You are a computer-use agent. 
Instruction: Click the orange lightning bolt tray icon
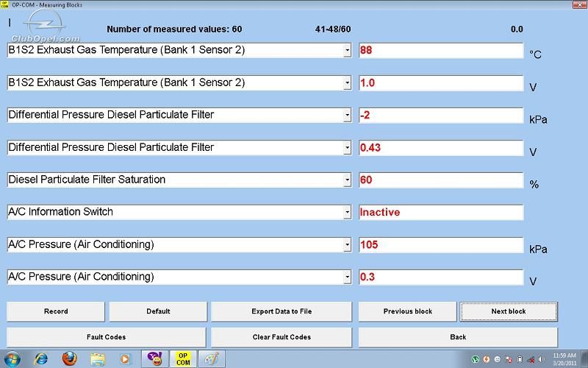(487, 359)
